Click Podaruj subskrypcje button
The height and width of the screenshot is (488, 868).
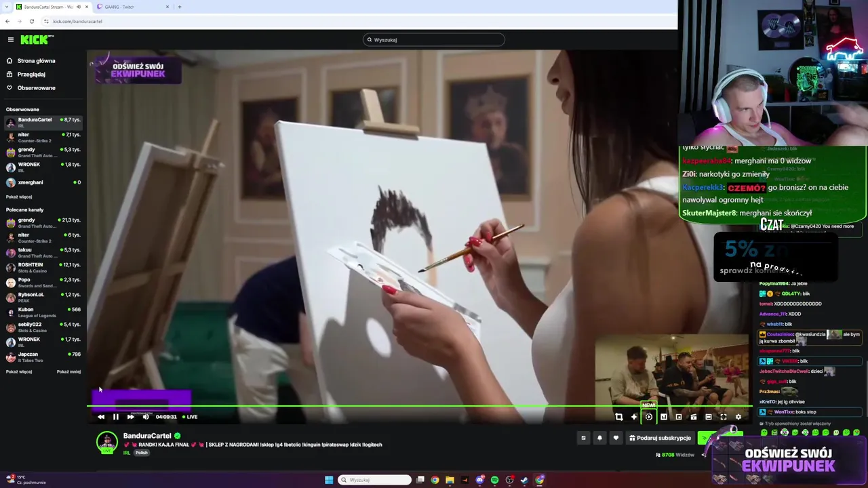pyautogui.click(x=660, y=438)
